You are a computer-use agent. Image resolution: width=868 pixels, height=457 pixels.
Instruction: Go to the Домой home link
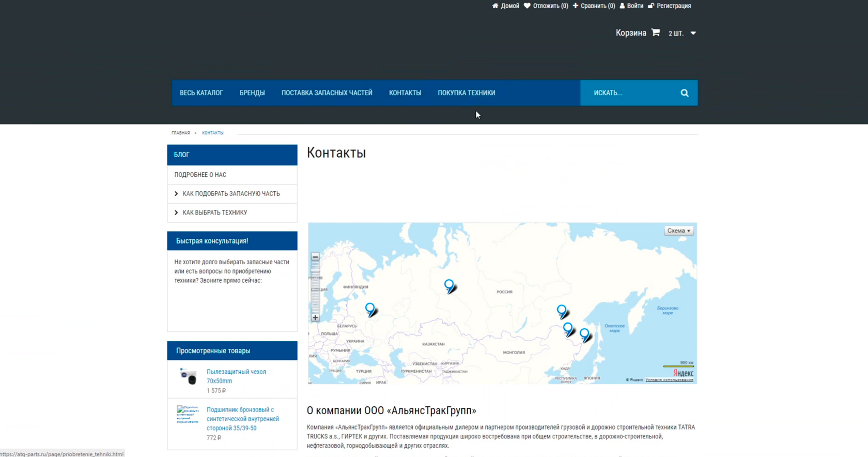tap(506, 6)
